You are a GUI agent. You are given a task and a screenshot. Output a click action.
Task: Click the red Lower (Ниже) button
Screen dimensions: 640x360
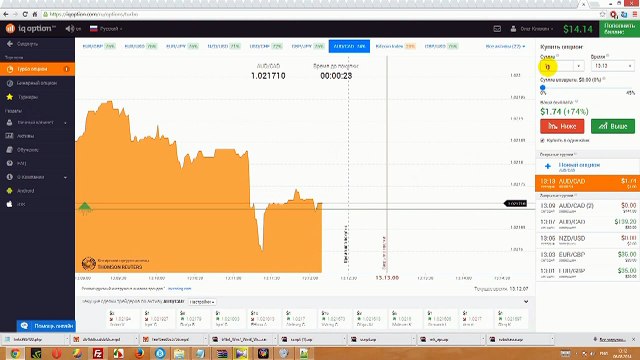562,126
